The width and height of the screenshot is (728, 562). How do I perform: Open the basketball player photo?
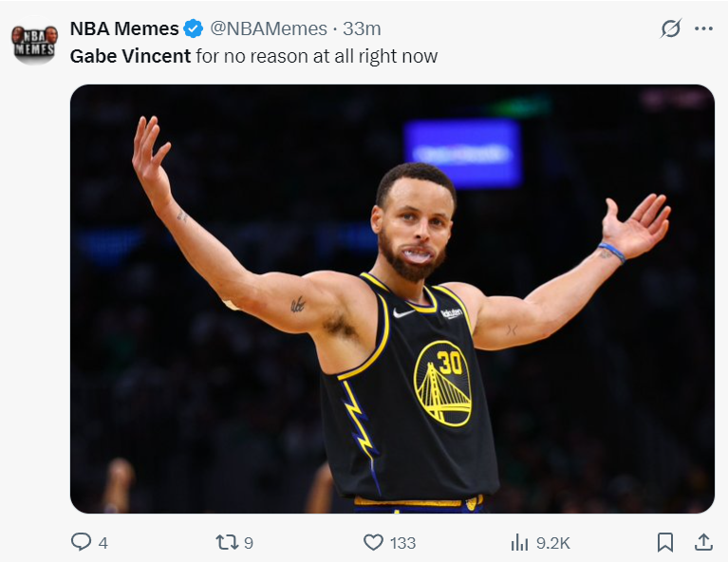click(x=392, y=299)
